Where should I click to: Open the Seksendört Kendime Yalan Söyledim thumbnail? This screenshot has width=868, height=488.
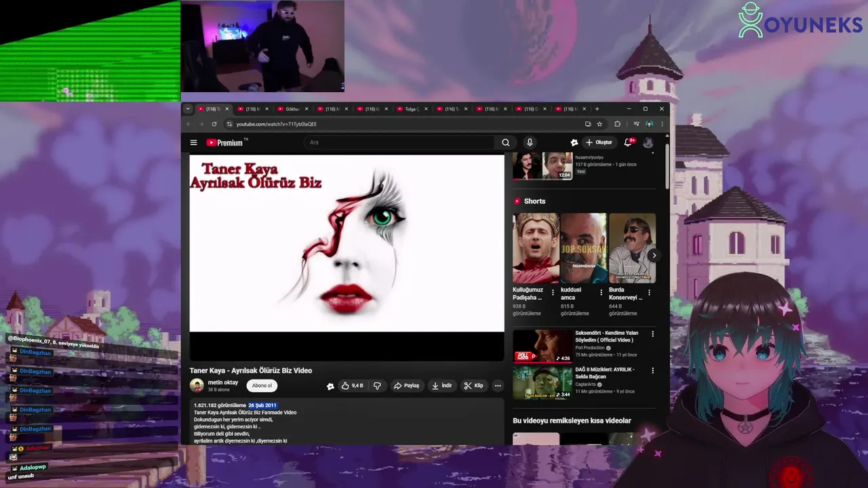click(x=542, y=346)
